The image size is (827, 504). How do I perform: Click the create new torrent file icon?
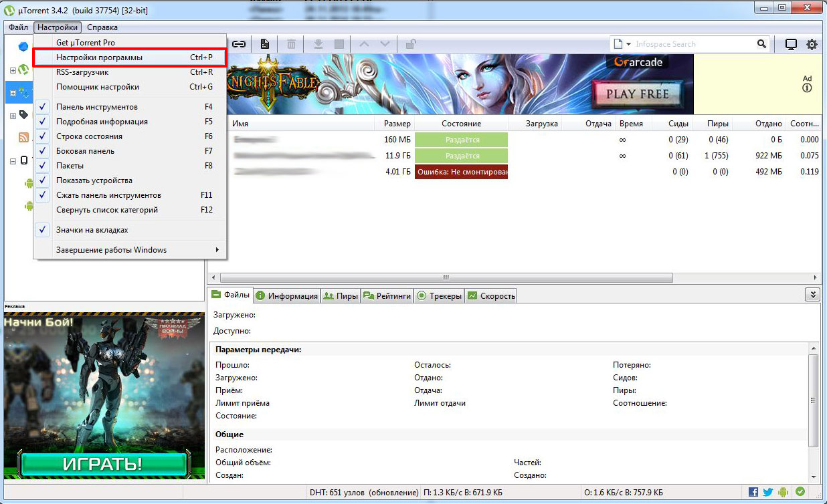[265, 44]
